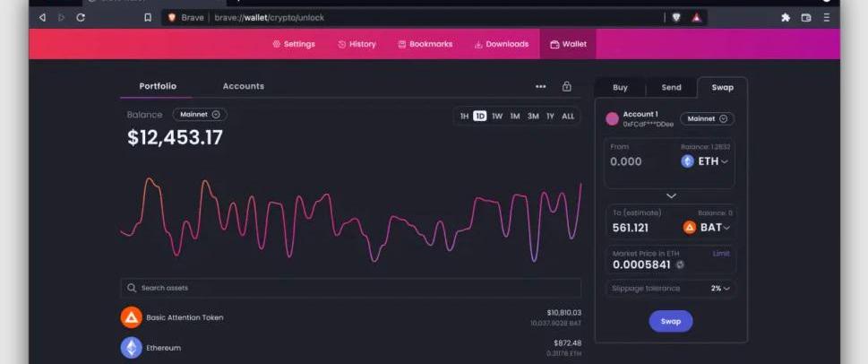Go back with the browser back arrow
Image resolution: width=868 pixels, height=364 pixels.
point(42,18)
